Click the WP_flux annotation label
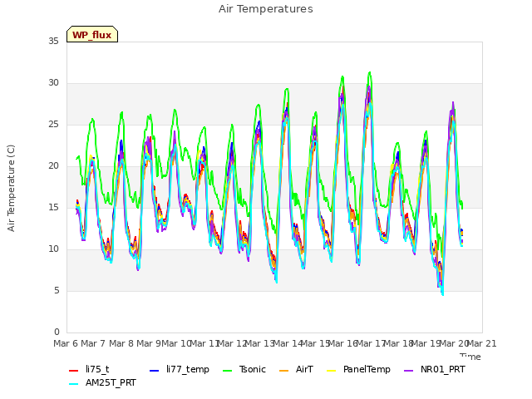 tap(92, 35)
